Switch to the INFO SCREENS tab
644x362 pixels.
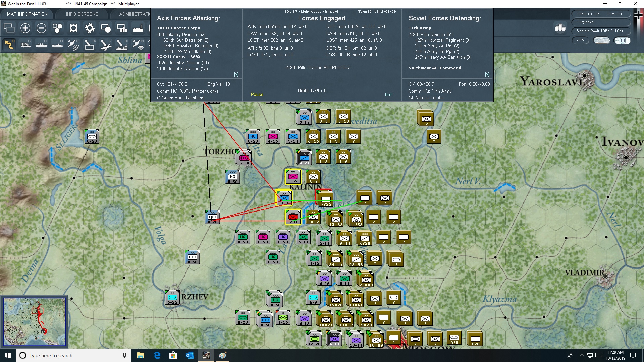82,14
